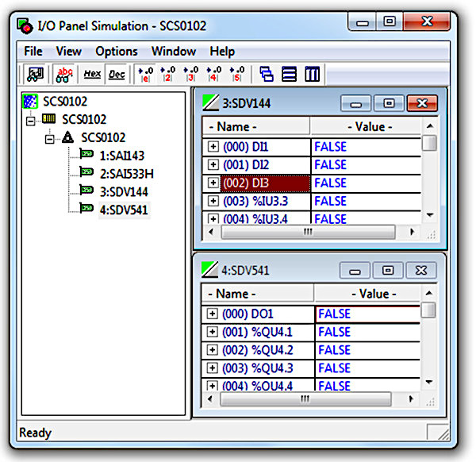
Task: Click horizontal scrollbar thumb in 3:SDV144 window
Action: coord(308,232)
